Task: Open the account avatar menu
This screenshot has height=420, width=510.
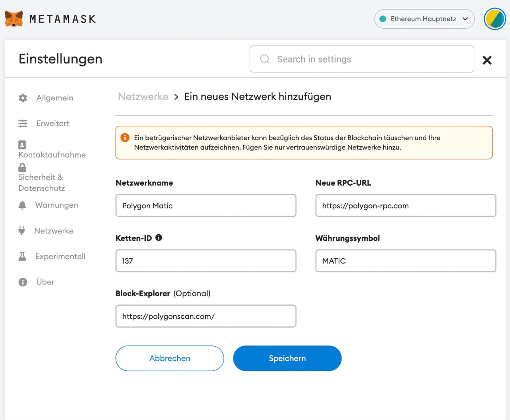Action: click(495, 19)
